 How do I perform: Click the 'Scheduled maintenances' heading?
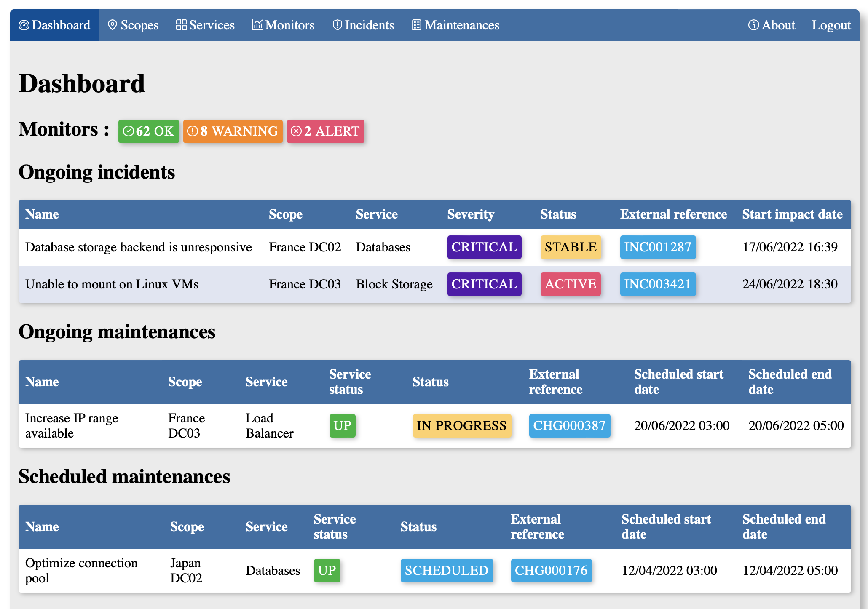tap(124, 477)
